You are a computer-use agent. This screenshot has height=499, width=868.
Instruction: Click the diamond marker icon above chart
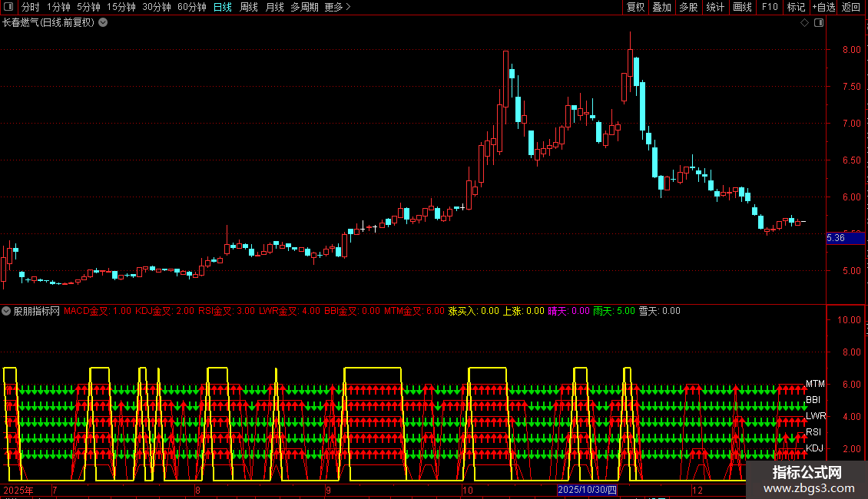(804, 23)
